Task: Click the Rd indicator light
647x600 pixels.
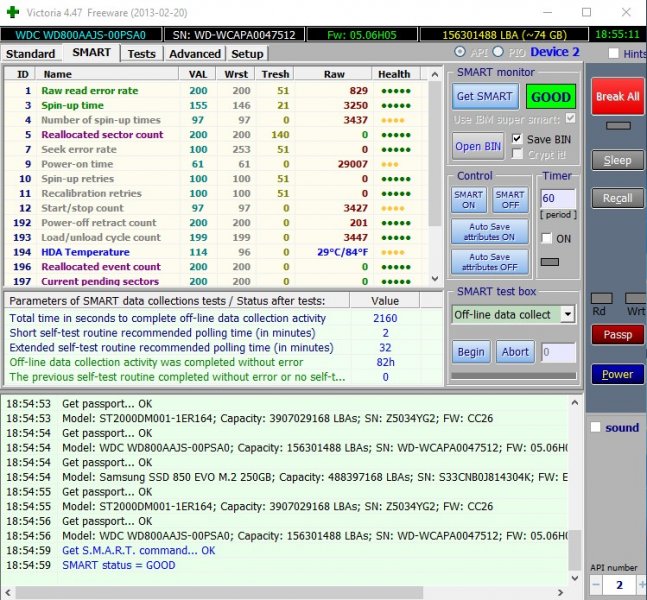Action: click(x=602, y=299)
